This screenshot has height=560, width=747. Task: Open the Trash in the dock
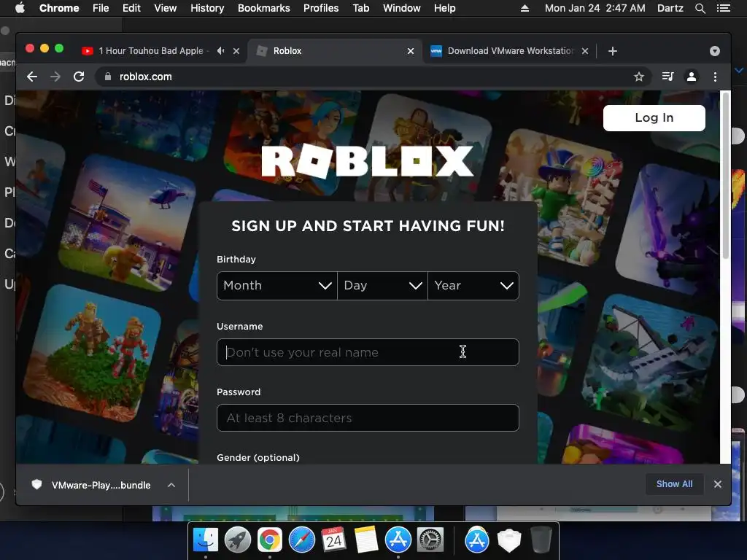[x=541, y=540]
